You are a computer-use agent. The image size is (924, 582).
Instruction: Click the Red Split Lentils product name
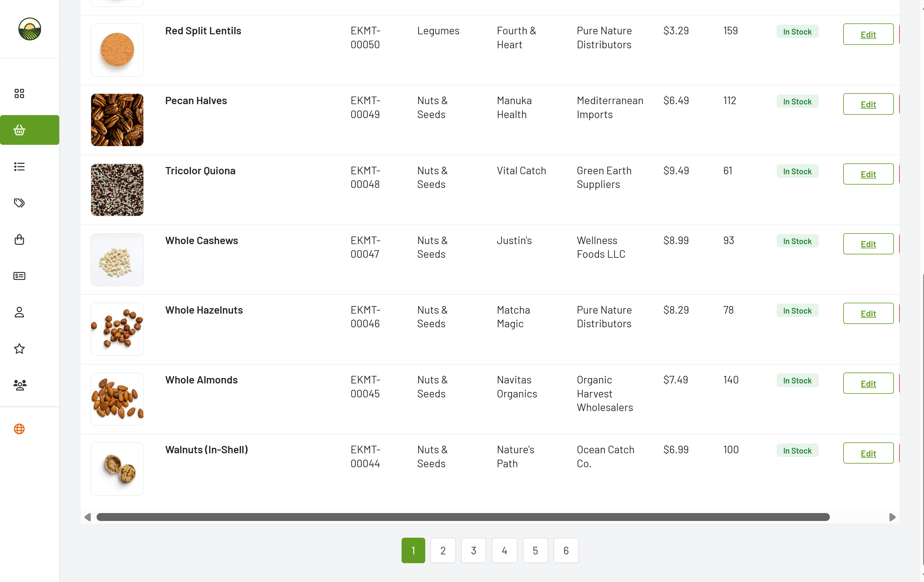tap(203, 31)
